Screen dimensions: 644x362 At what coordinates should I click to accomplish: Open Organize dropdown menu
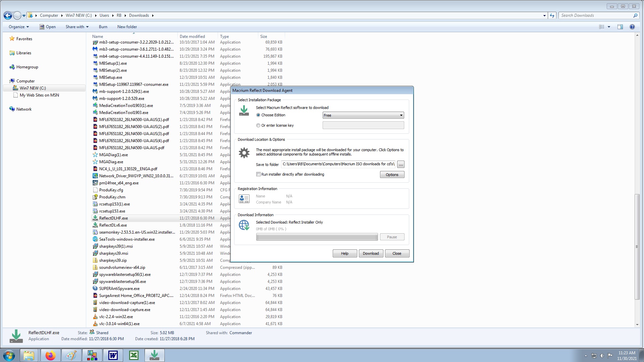tap(19, 27)
